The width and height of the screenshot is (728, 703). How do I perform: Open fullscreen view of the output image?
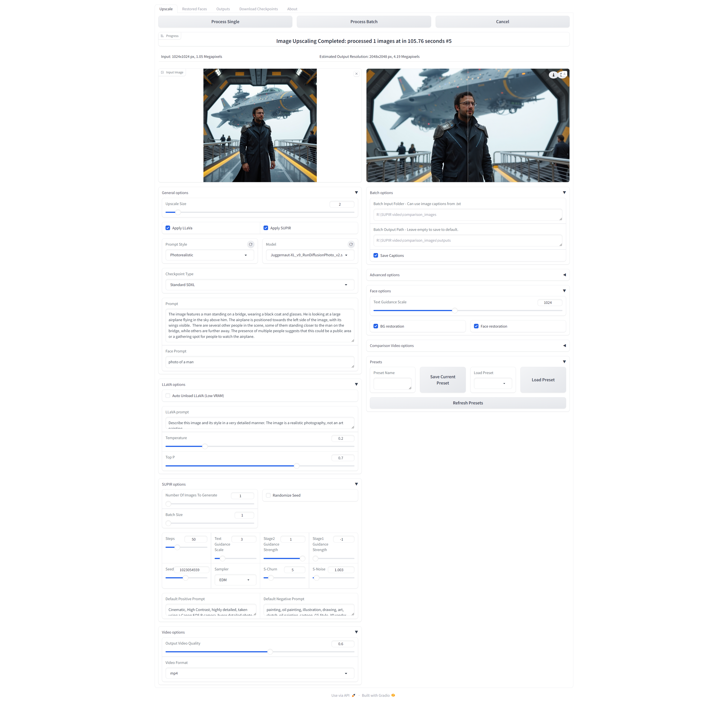pos(560,75)
